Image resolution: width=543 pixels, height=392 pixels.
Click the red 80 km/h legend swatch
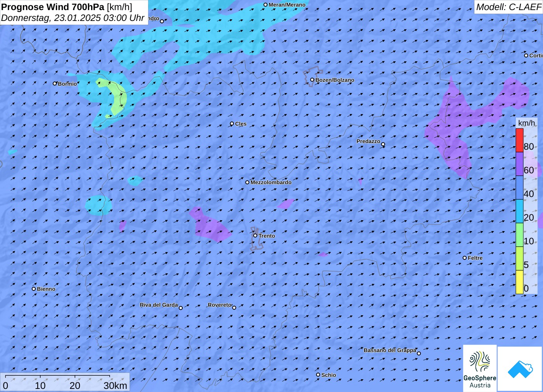(519, 140)
